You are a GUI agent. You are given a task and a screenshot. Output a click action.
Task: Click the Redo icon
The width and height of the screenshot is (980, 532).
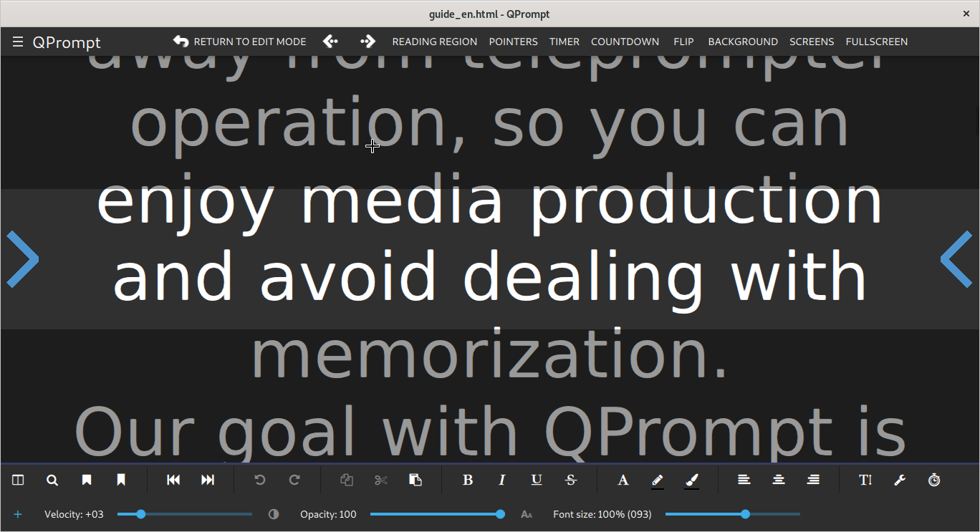pos(294,480)
